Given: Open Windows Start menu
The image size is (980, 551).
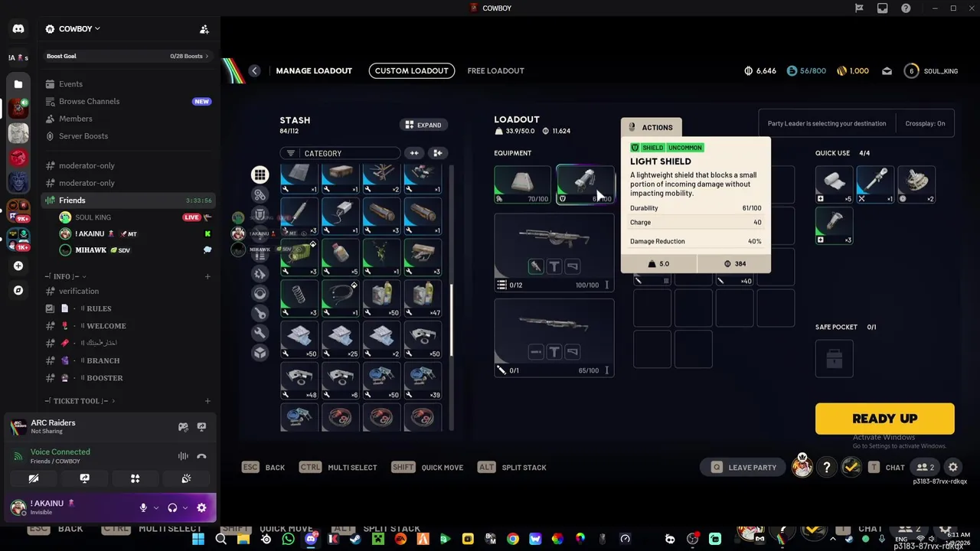Looking at the screenshot, I should 198,539.
